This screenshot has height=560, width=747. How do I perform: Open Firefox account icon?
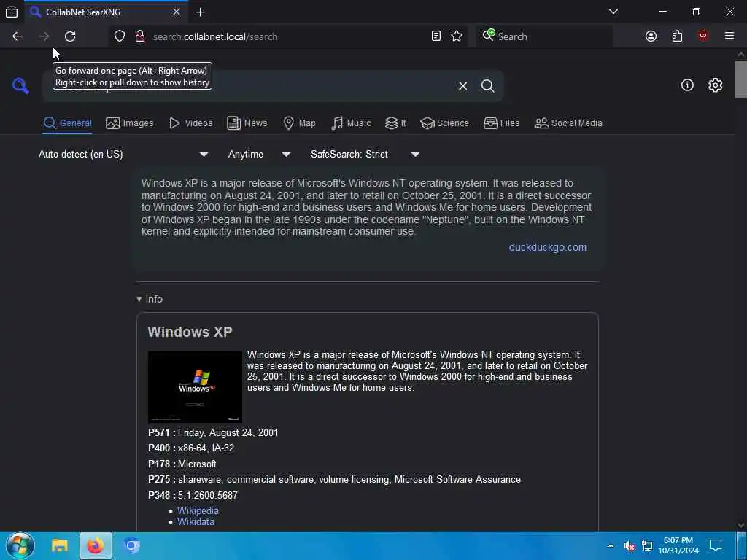651,36
